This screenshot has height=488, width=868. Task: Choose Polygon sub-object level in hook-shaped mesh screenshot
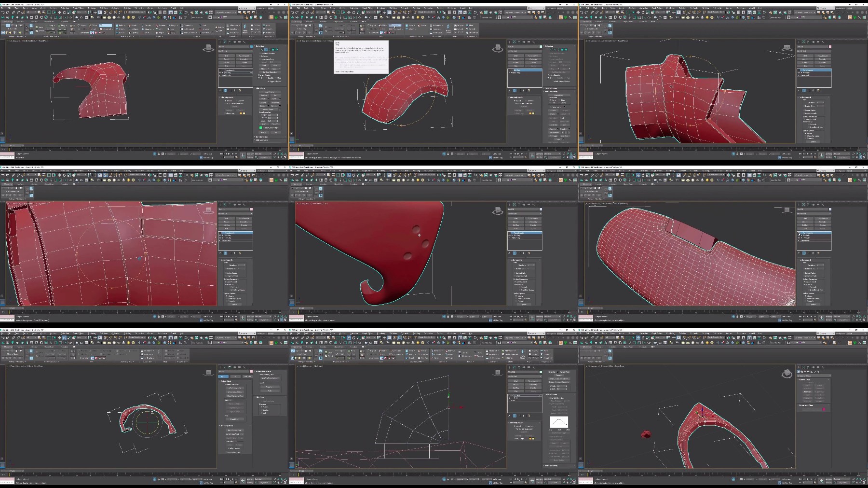[273, 49]
